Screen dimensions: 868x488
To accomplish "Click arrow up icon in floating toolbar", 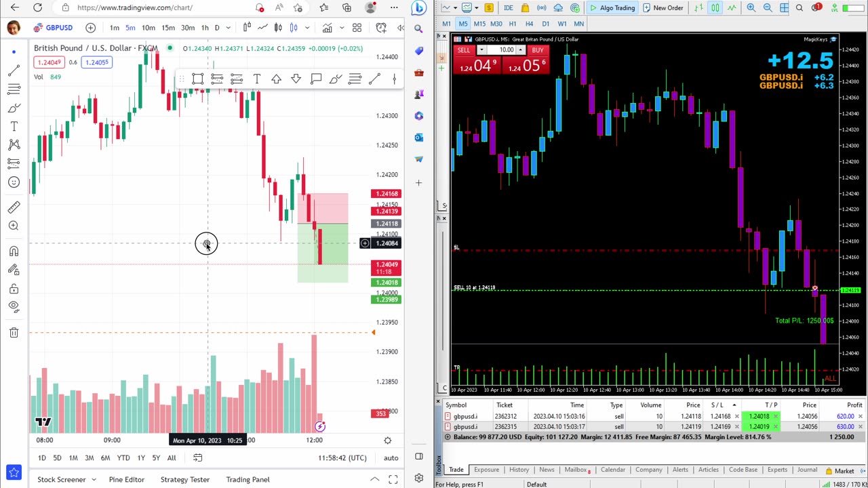I will click(x=276, y=79).
